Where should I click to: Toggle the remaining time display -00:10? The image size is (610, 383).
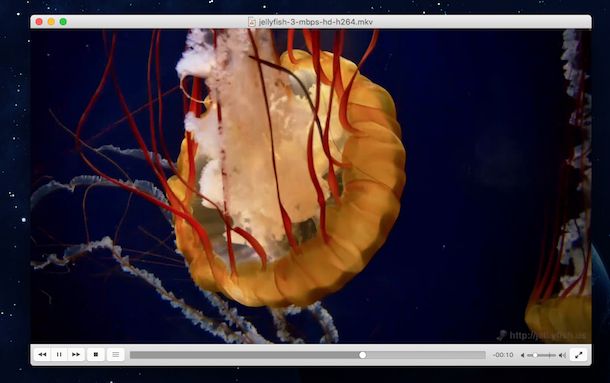tap(503, 355)
